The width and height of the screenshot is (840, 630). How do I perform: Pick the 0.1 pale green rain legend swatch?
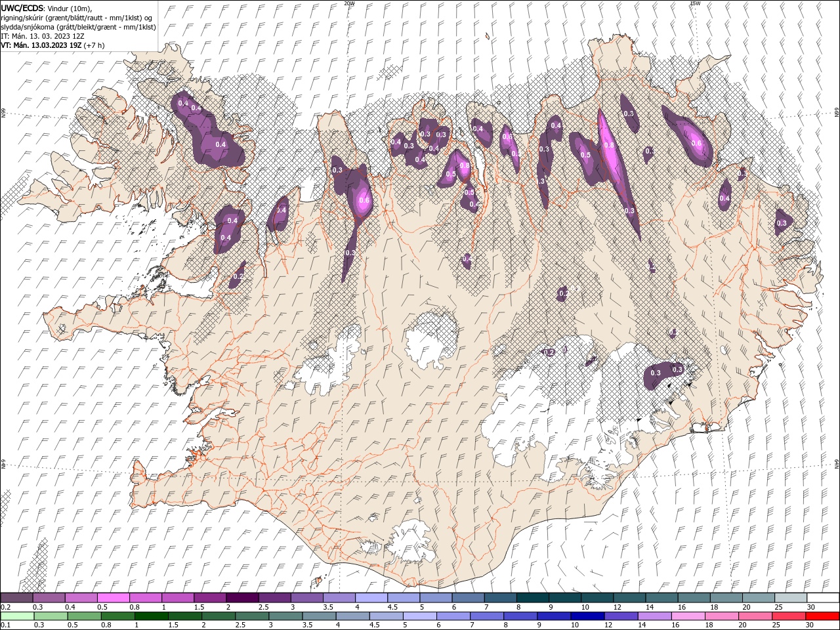coord(17,616)
